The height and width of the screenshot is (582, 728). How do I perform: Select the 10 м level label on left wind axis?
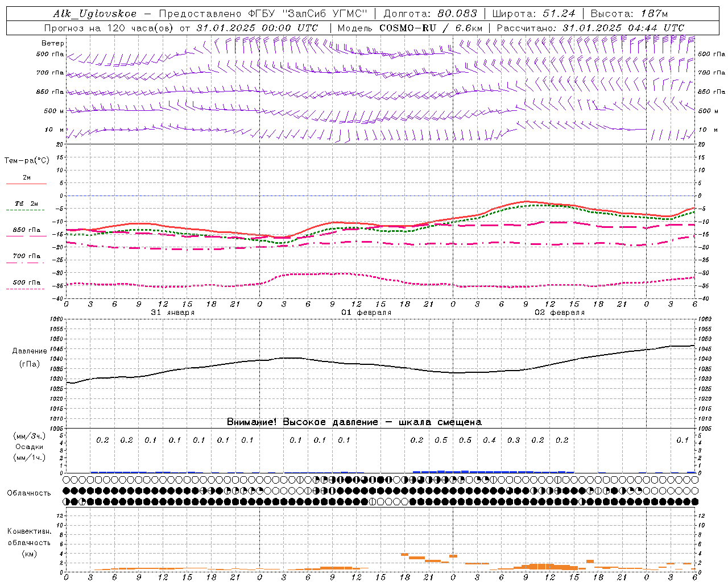click(55, 130)
